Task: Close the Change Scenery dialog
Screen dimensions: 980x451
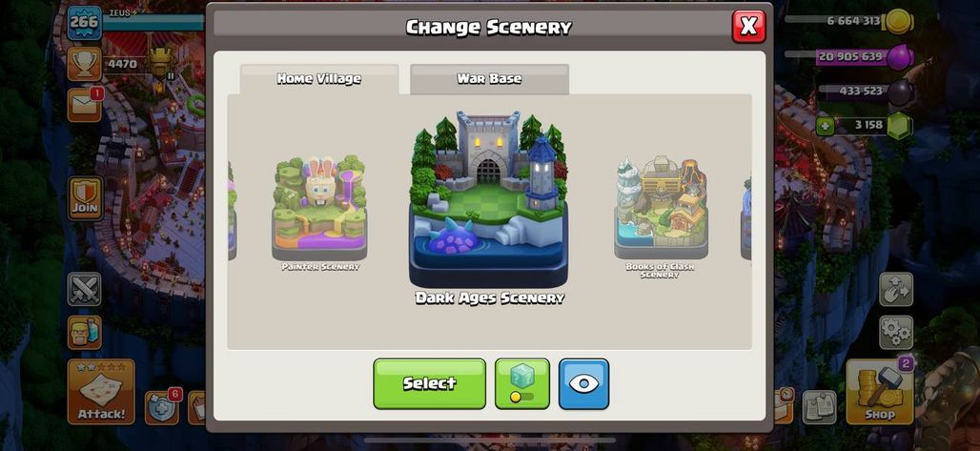Action: coord(748,27)
